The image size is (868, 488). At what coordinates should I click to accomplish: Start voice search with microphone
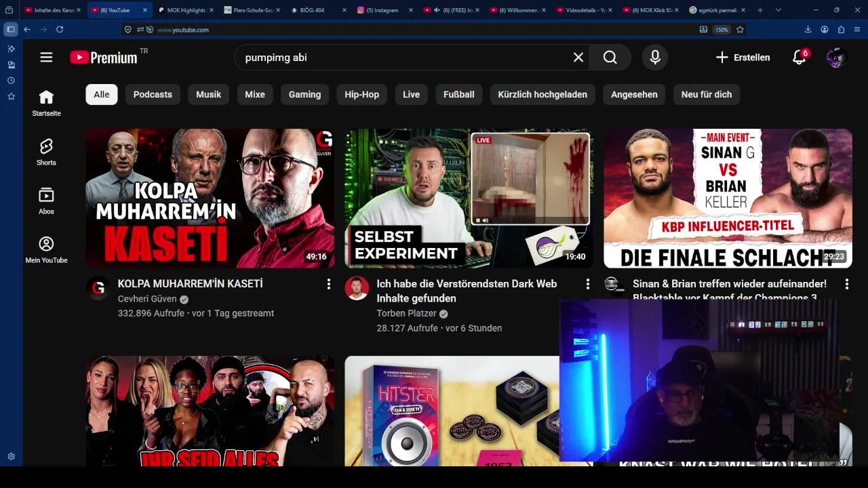pyautogui.click(x=655, y=58)
